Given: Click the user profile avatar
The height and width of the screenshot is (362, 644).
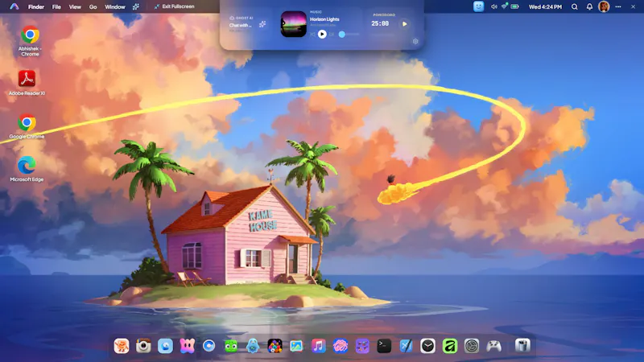Looking at the screenshot, I should click(604, 6).
